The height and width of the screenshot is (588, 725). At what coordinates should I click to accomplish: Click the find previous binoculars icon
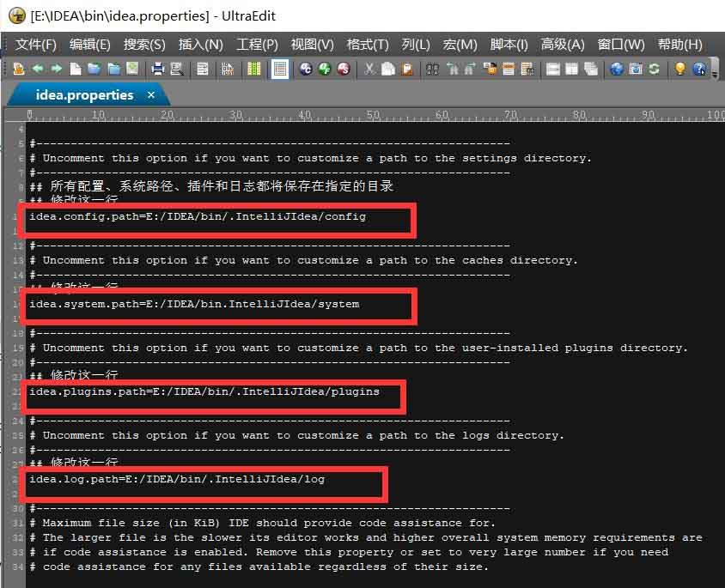pos(452,70)
